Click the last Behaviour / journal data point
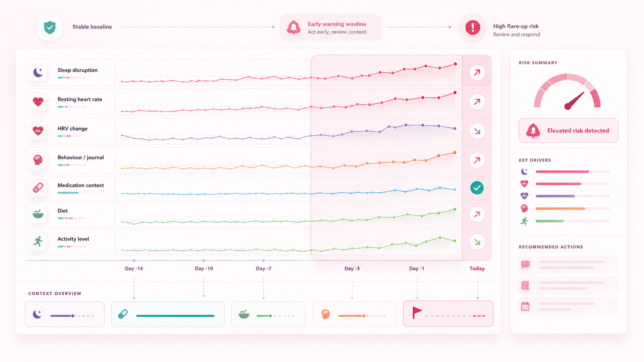The image size is (644, 362). tap(455, 153)
